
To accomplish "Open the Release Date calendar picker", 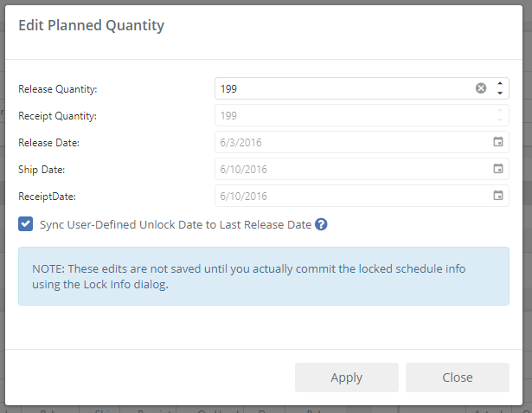I will (x=497, y=142).
